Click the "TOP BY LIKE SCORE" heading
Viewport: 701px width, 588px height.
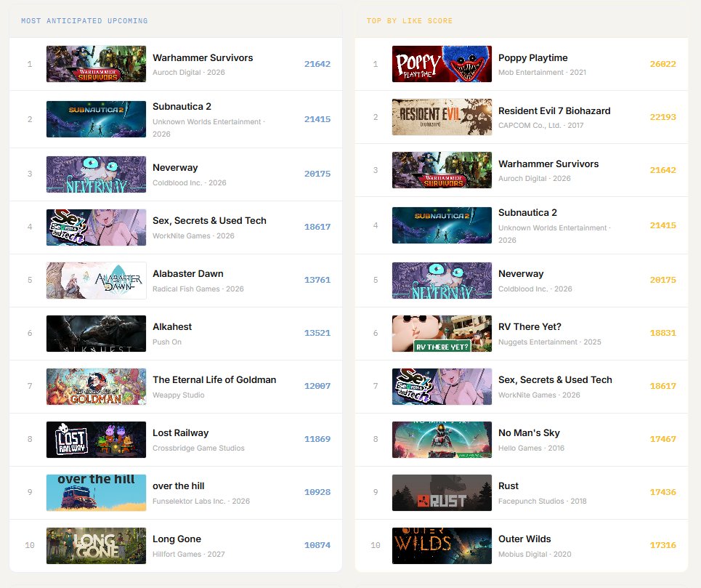[410, 20]
